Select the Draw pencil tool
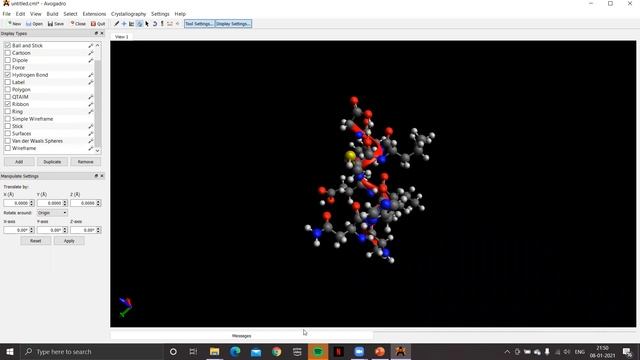 tap(117, 24)
